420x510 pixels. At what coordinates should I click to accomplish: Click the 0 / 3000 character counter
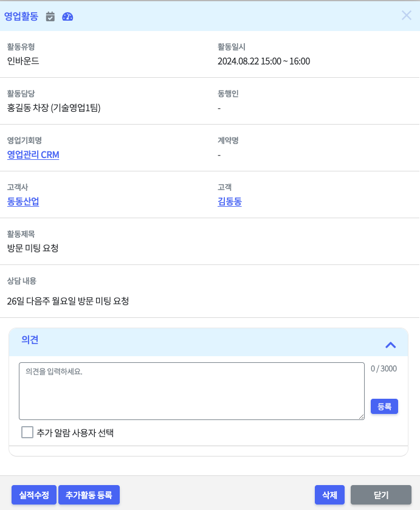click(x=384, y=368)
